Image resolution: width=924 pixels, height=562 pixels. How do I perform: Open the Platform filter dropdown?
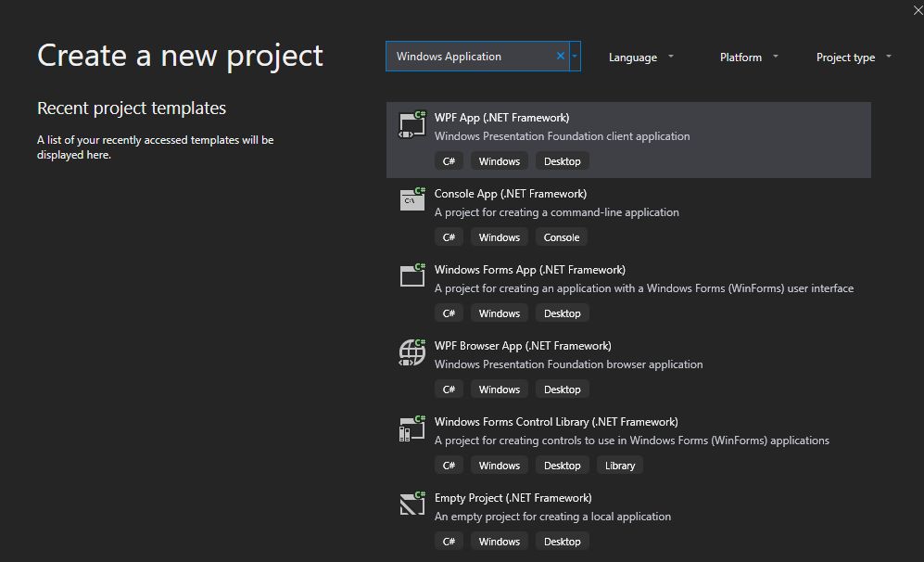tap(749, 57)
